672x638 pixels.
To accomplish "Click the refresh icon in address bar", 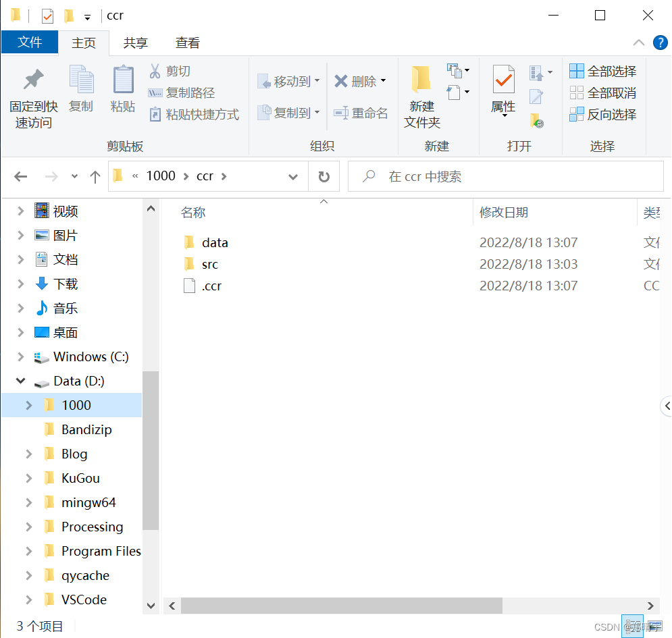I will [324, 176].
